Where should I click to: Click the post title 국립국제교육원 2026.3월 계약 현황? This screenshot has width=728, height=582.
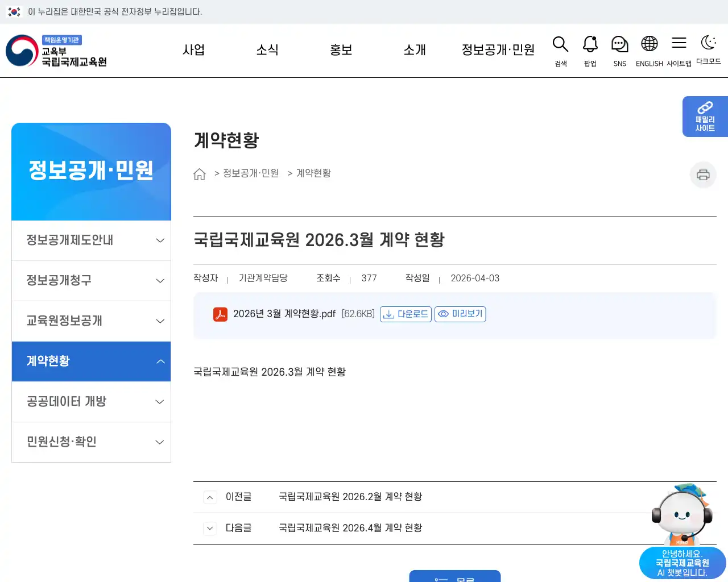(319, 240)
